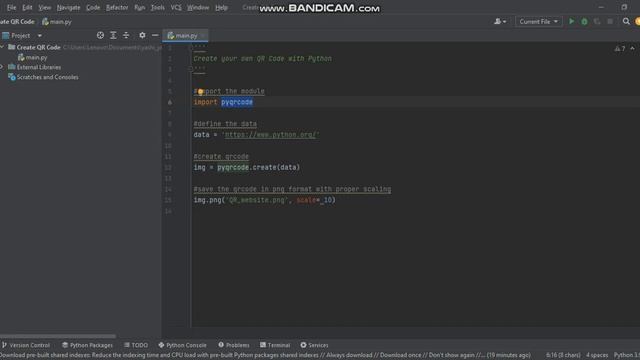Click the download pre-built shared indexes notification

click(265, 355)
